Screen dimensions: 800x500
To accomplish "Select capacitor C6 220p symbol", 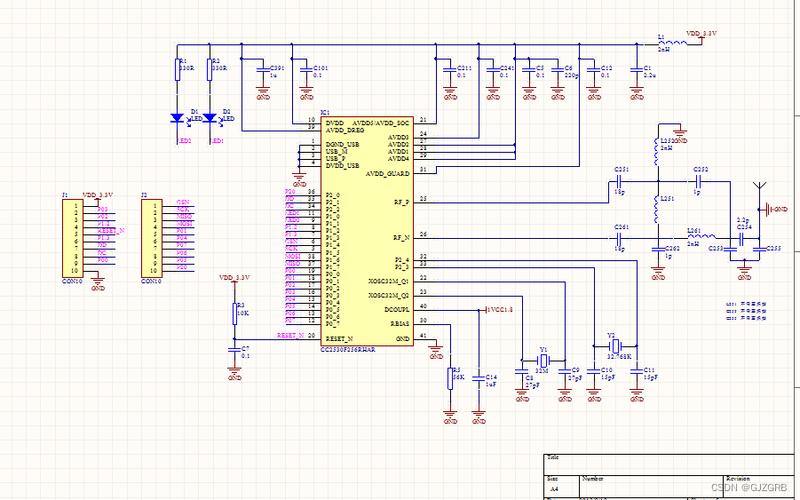I will click(558, 69).
